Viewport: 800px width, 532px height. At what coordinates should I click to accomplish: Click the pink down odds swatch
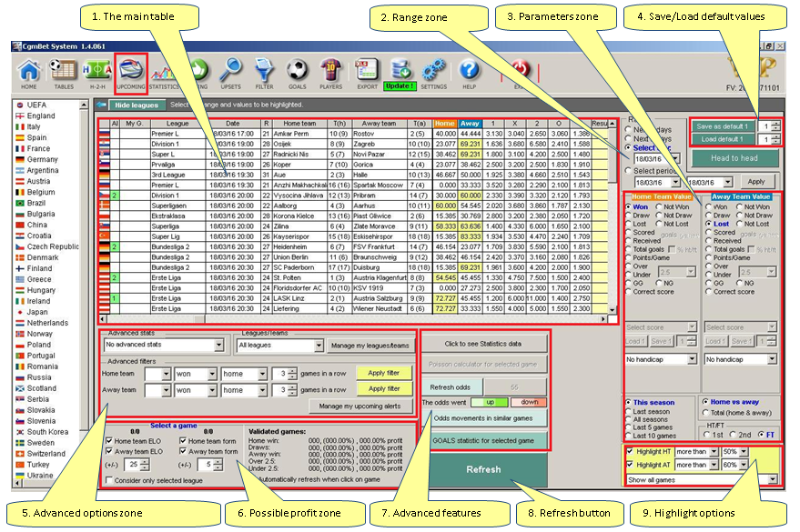[529, 402]
